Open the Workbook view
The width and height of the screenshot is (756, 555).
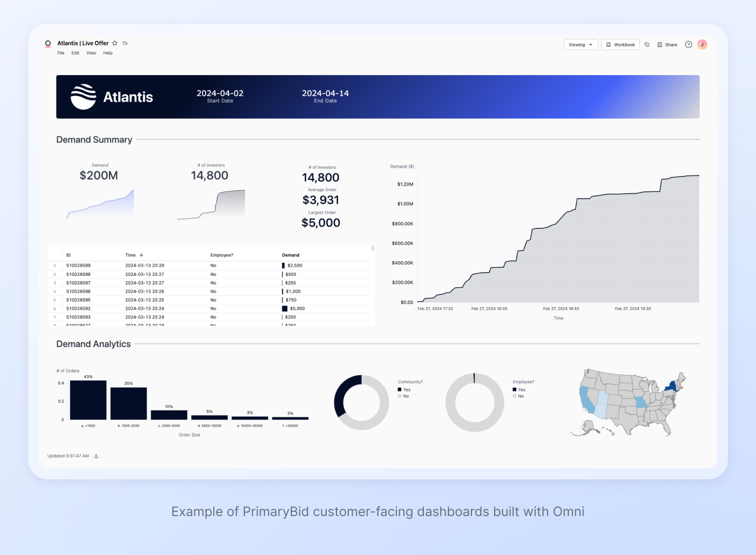pyautogui.click(x=620, y=44)
